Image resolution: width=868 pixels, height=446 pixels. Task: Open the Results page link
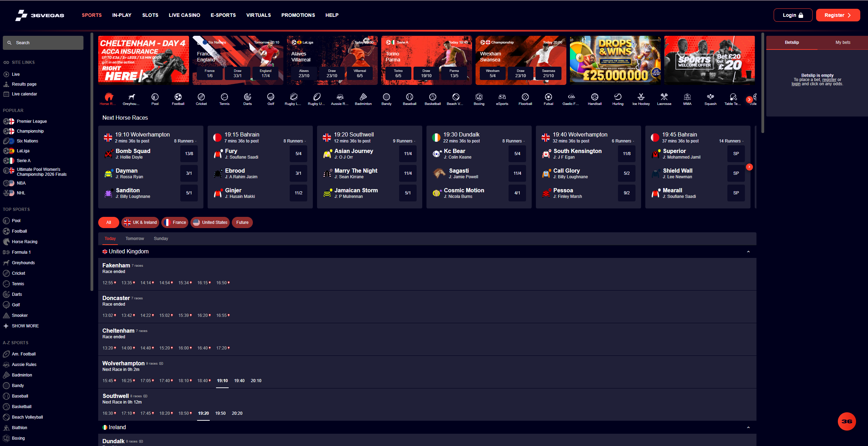click(24, 84)
